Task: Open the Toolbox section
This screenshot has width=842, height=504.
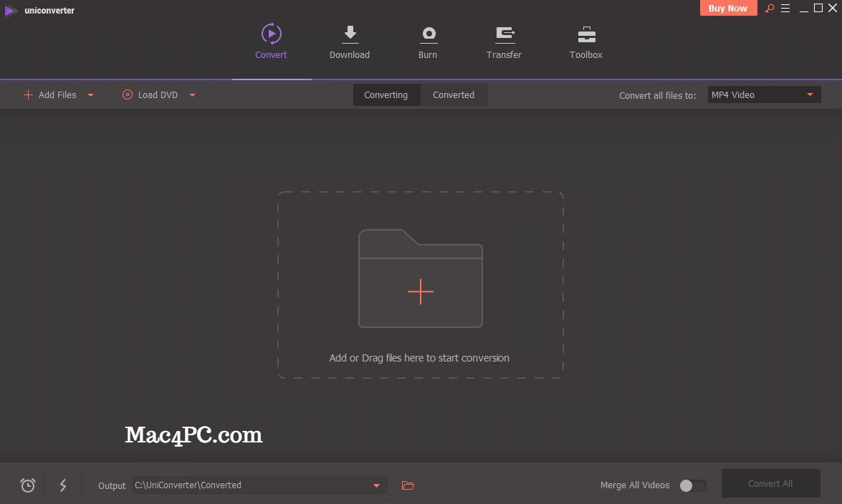Action: pyautogui.click(x=586, y=42)
